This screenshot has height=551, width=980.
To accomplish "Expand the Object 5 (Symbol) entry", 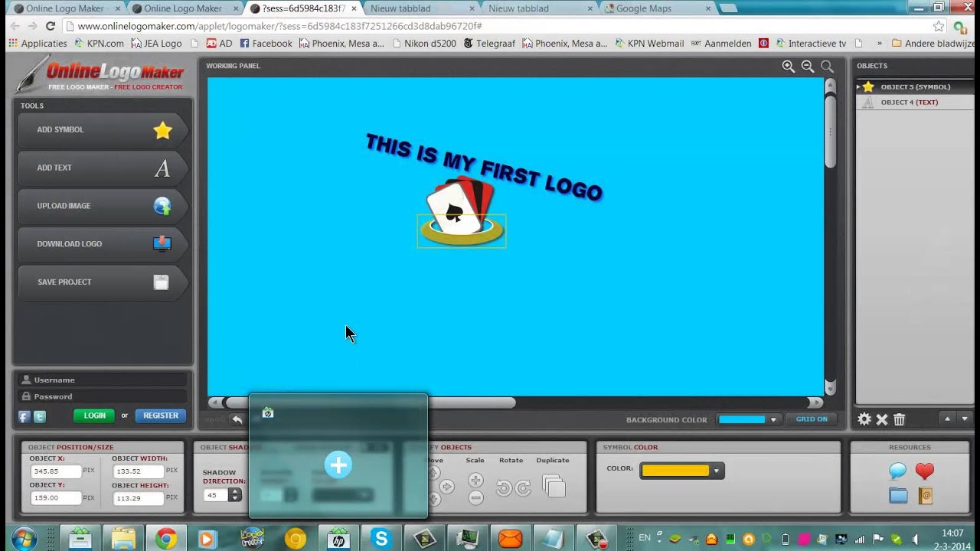I will click(858, 87).
